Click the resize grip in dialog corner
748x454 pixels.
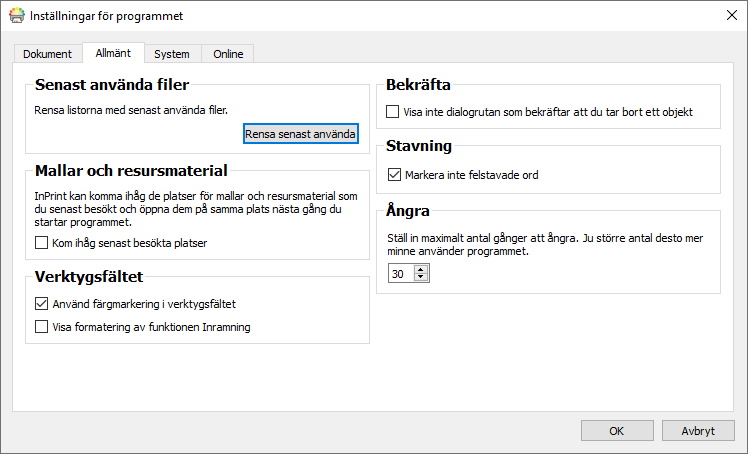(741, 447)
